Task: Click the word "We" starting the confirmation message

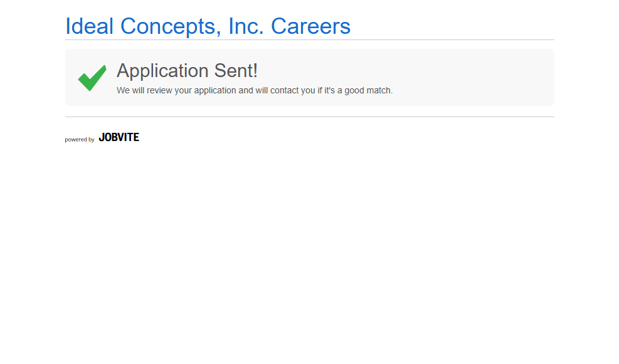Action: click(123, 90)
